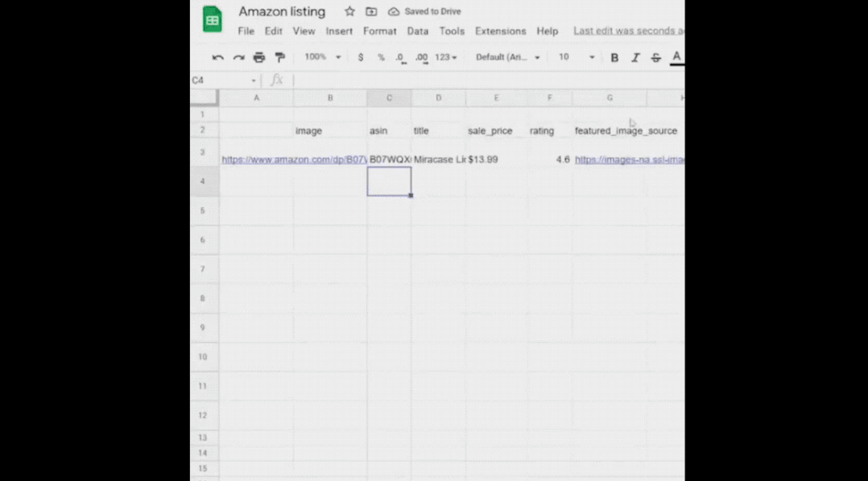
Task: Open the Google Sheets home icon
Action: [212, 19]
